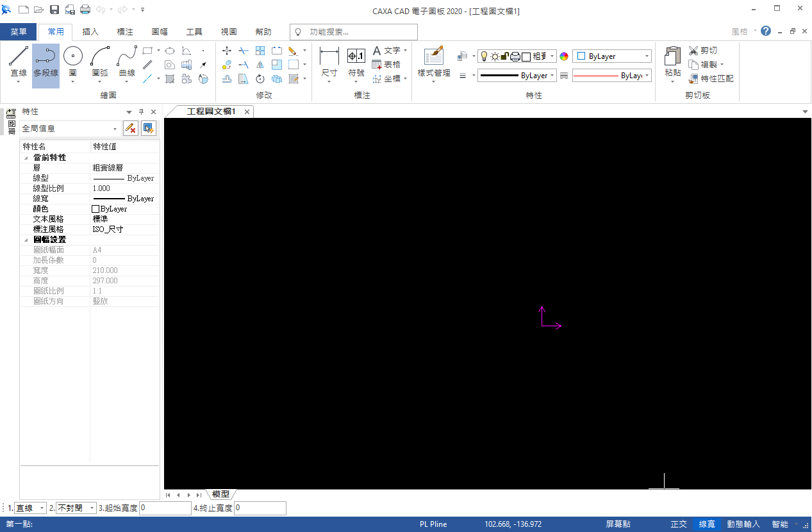
Task: Click the hatch fill tool icon
Action: 170,79
